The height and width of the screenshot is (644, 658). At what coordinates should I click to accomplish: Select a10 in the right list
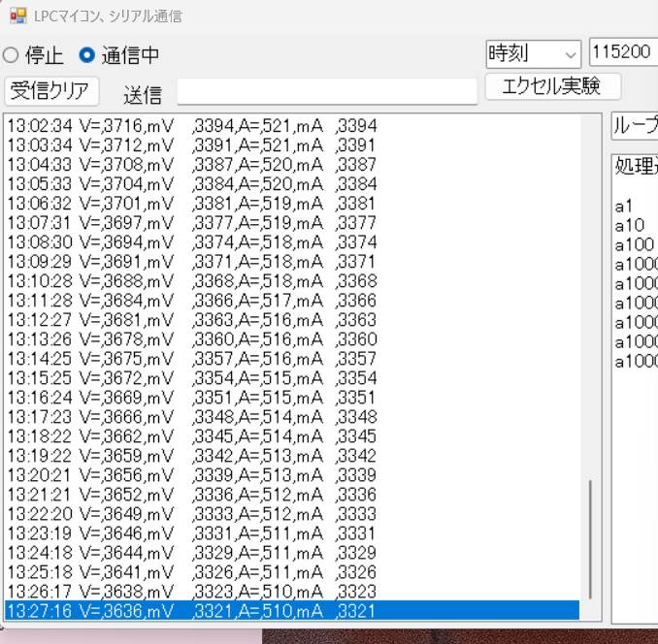pos(629,225)
